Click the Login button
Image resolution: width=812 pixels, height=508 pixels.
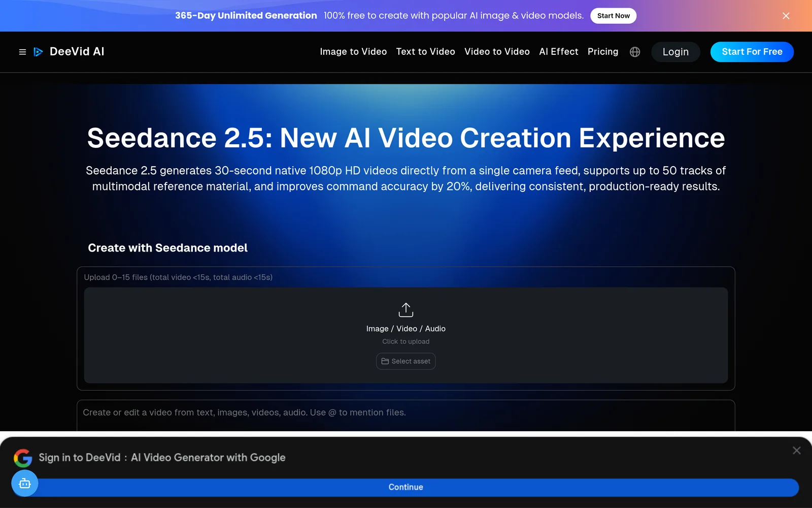675,52
